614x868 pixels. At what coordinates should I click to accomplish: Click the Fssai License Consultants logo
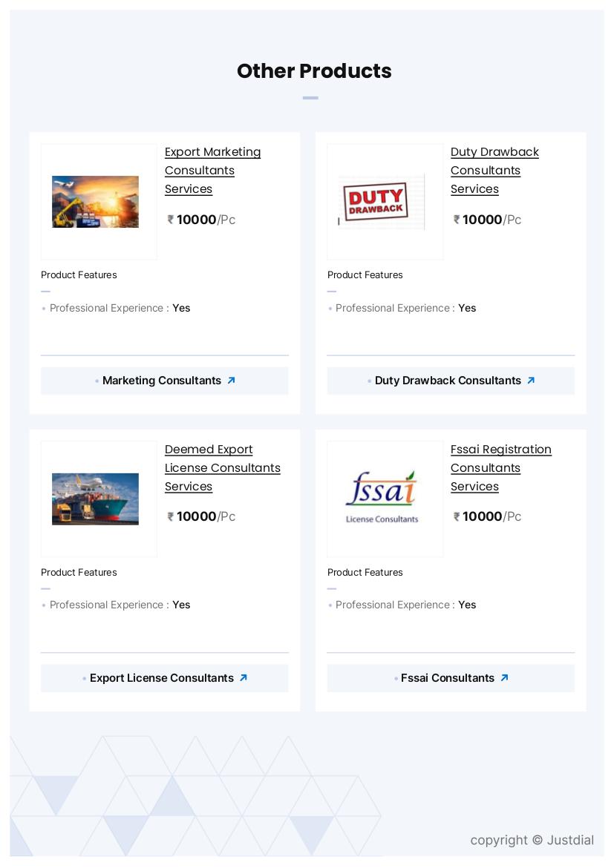(382, 499)
